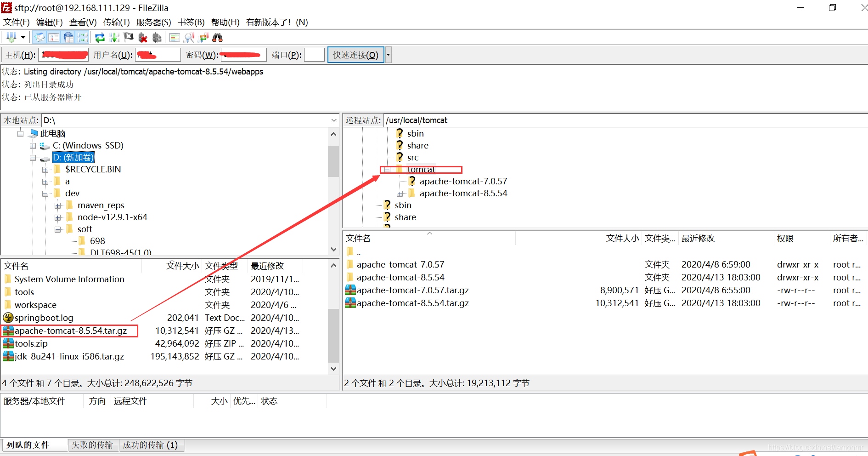Collapse the remote tomcat folder node
The height and width of the screenshot is (456, 868).
[x=388, y=170]
